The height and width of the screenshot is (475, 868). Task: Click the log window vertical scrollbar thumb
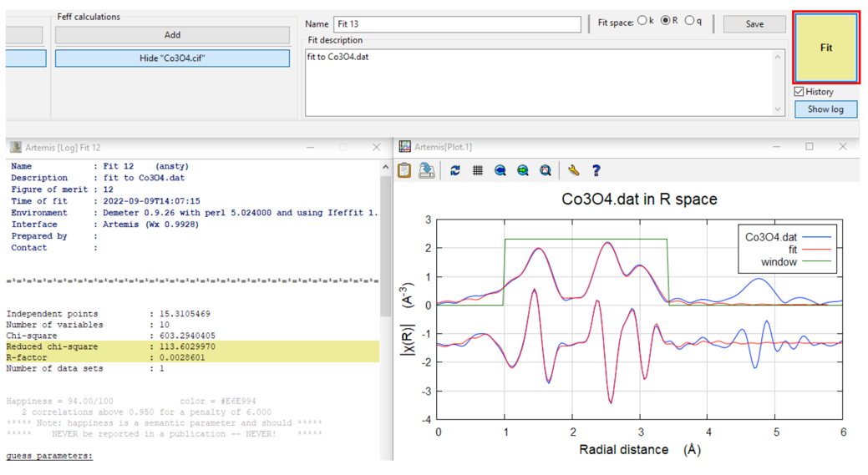pos(386,246)
